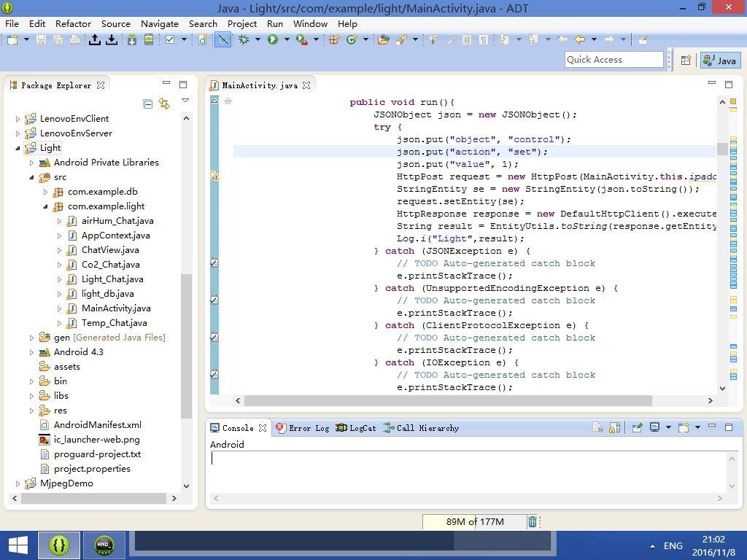Click the Quick Access search field
The image size is (747, 560).
click(x=614, y=60)
